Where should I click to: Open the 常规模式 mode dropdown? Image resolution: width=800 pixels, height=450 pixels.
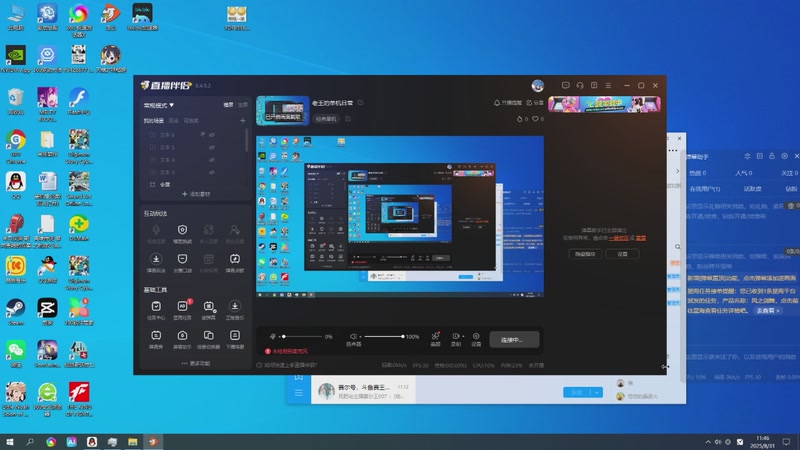pos(159,105)
